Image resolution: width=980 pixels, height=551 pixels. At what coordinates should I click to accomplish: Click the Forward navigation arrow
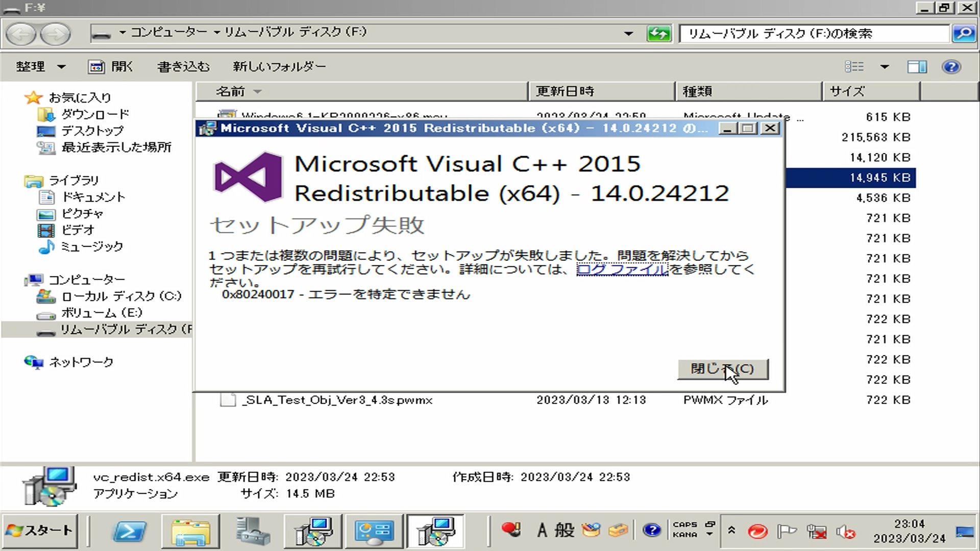pos(55,34)
